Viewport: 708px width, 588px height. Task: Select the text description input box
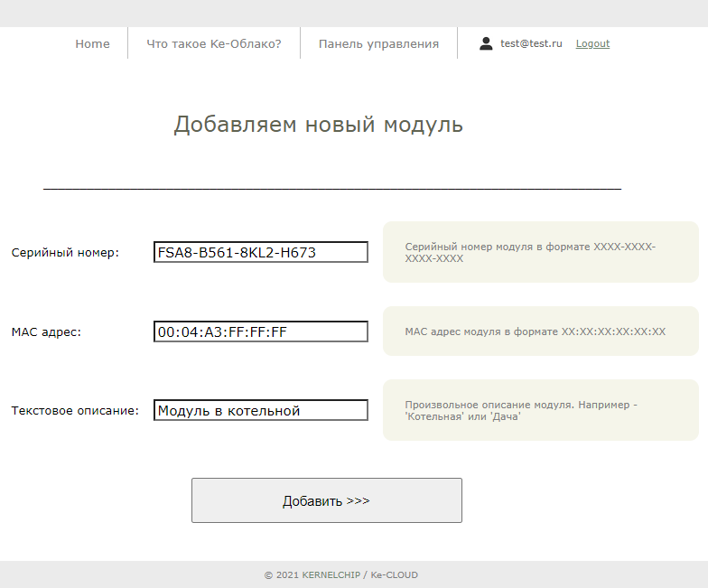tap(261, 411)
